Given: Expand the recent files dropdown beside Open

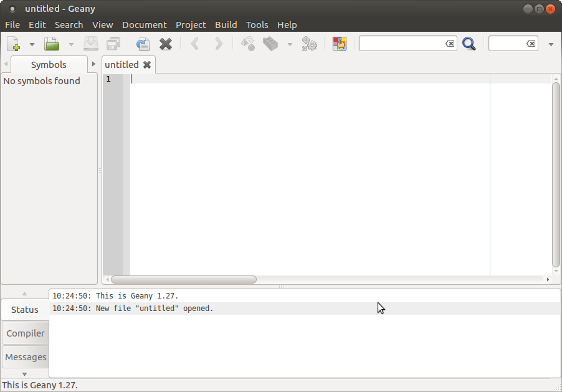Looking at the screenshot, I should [x=71, y=45].
